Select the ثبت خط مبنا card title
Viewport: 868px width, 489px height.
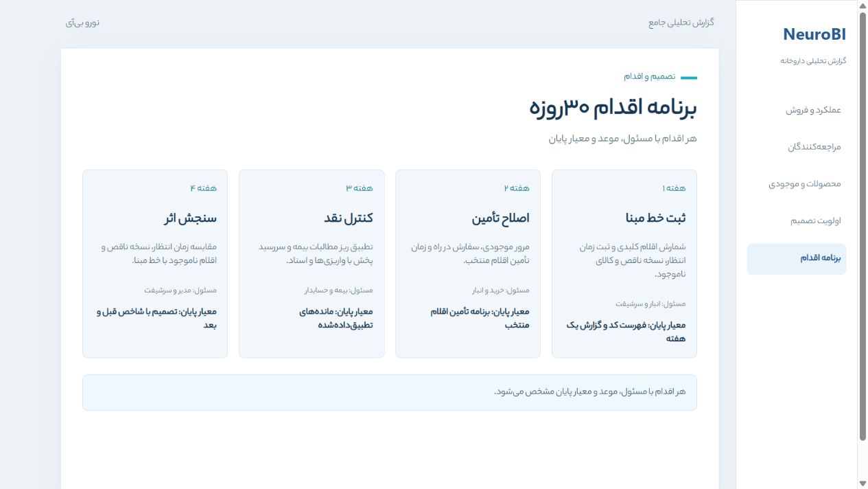(x=655, y=218)
